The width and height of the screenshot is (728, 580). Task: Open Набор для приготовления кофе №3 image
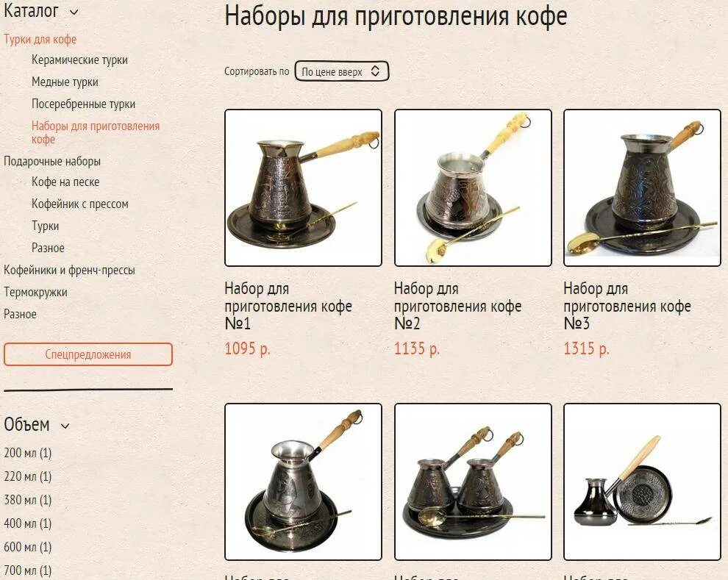(642, 188)
